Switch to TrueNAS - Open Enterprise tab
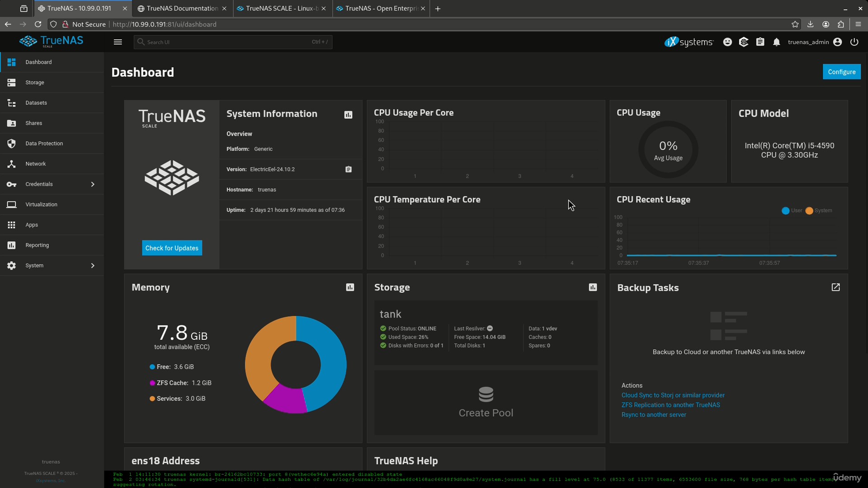Image resolution: width=868 pixels, height=488 pixels. 381,8
